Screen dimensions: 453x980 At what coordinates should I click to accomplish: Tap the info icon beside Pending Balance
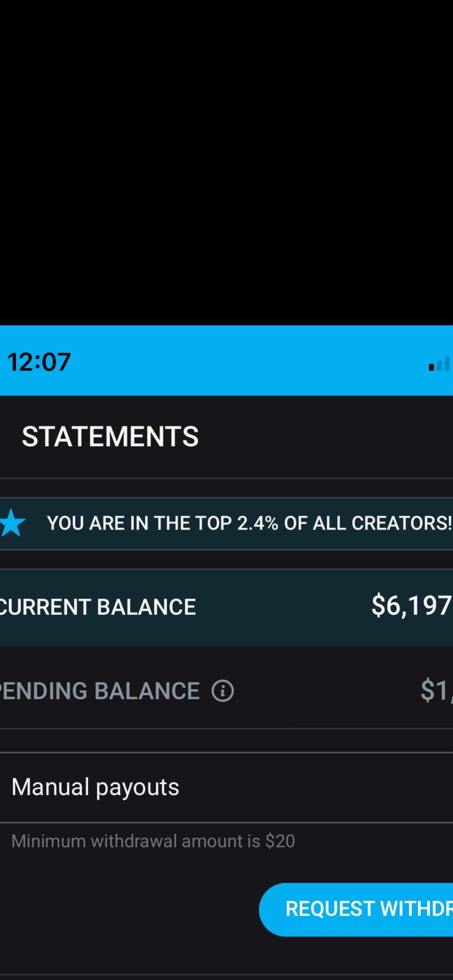222,691
